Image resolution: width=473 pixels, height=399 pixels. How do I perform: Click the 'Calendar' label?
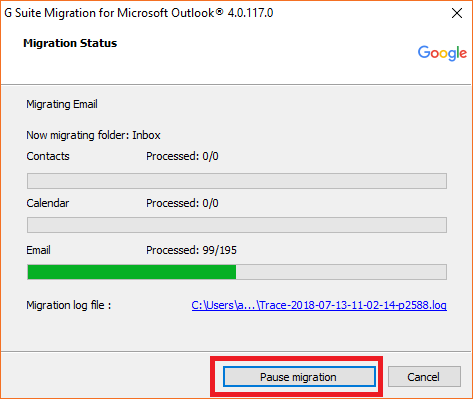tap(48, 203)
